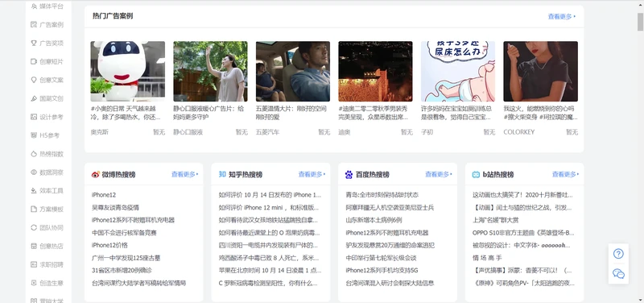Viewport: 644px width, 303px height.
Task: Open Weibo topic 广州一中学发现125座古墓
Action: [126, 258]
